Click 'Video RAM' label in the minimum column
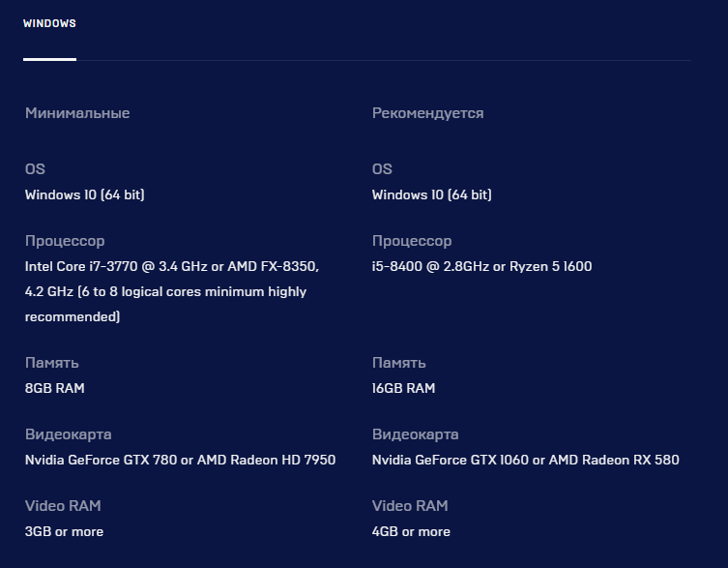 63,506
